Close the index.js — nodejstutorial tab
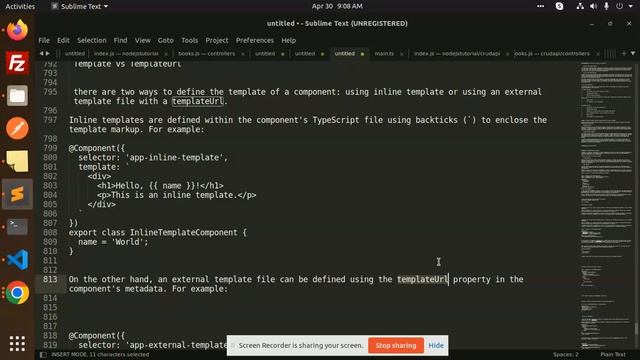Viewport: 640px width, 360px height. [166, 54]
